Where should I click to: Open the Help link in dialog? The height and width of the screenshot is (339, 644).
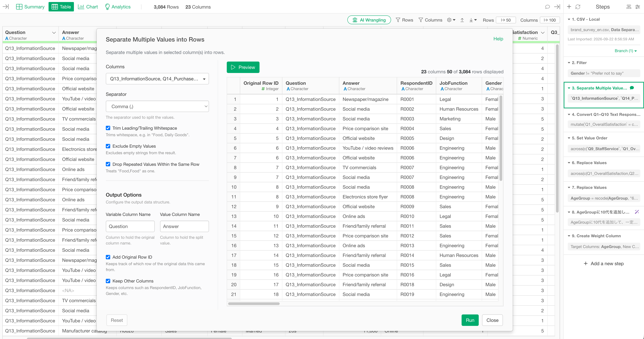(x=498, y=39)
